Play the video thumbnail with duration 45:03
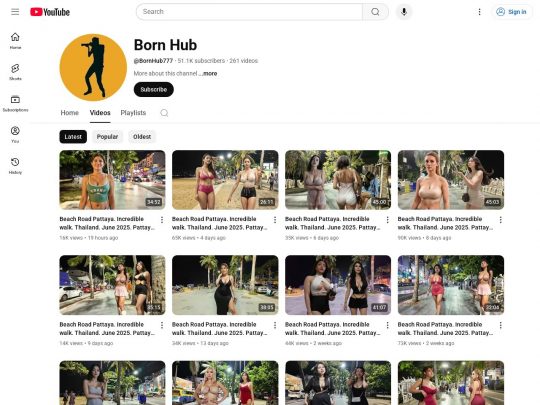 451,180
